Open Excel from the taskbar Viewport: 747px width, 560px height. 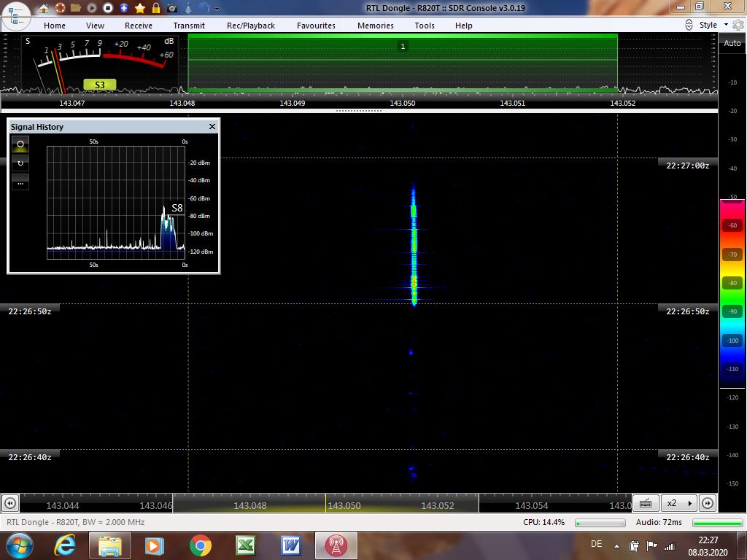[x=246, y=545]
